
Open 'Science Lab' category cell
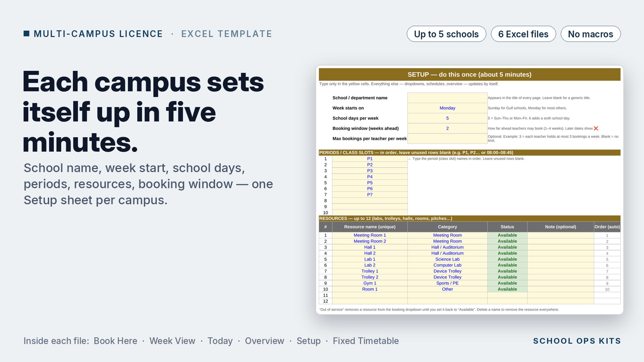[447, 259]
